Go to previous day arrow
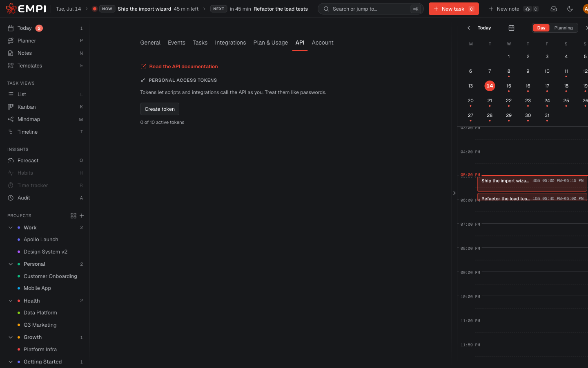 point(469,28)
